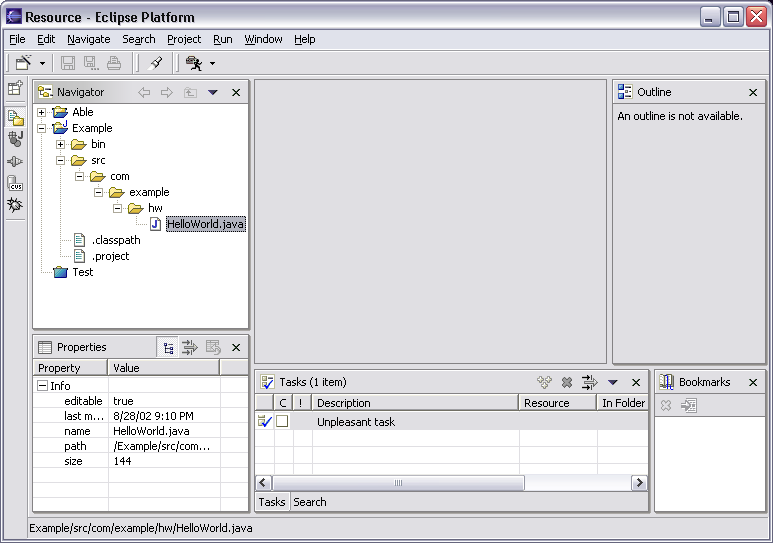Open the Navigator view dropdown menu
This screenshot has height=543, width=773.
click(x=212, y=93)
